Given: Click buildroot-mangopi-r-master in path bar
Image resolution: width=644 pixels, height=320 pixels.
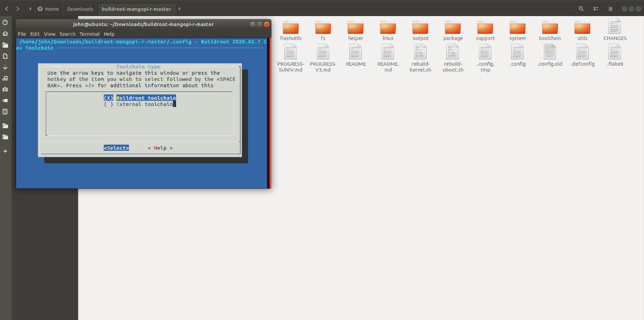Looking at the screenshot, I should (136, 9).
